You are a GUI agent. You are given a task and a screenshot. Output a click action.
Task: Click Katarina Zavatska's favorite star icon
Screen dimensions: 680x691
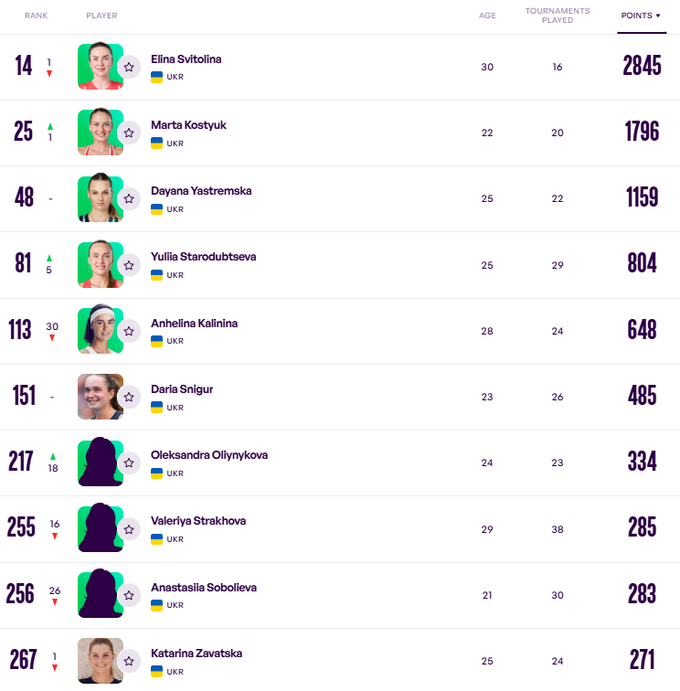[x=129, y=661]
